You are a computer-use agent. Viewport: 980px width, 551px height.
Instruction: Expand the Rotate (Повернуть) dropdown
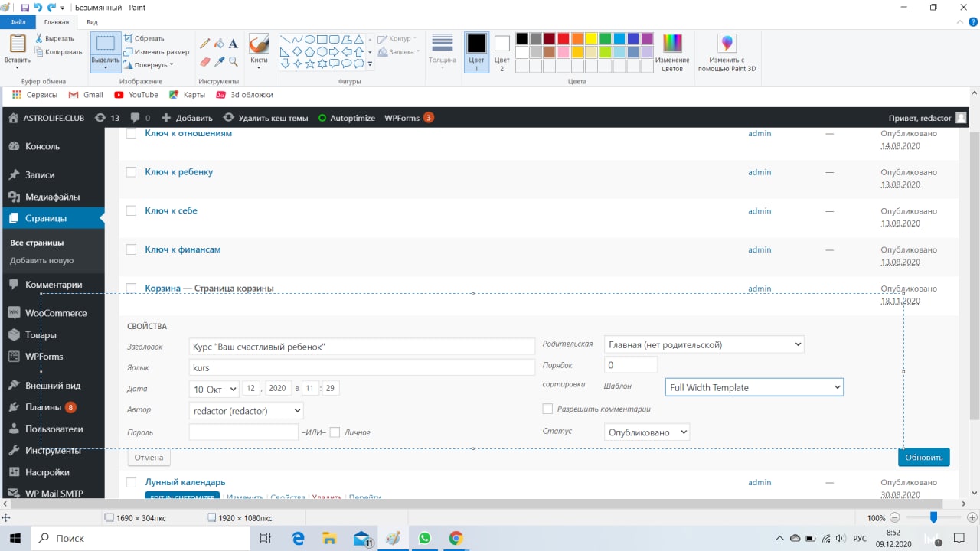coord(171,65)
